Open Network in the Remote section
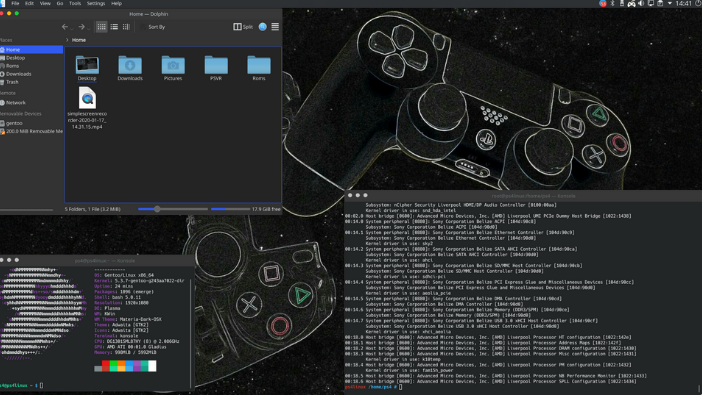Image resolution: width=702 pixels, height=395 pixels. pyautogui.click(x=31, y=103)
